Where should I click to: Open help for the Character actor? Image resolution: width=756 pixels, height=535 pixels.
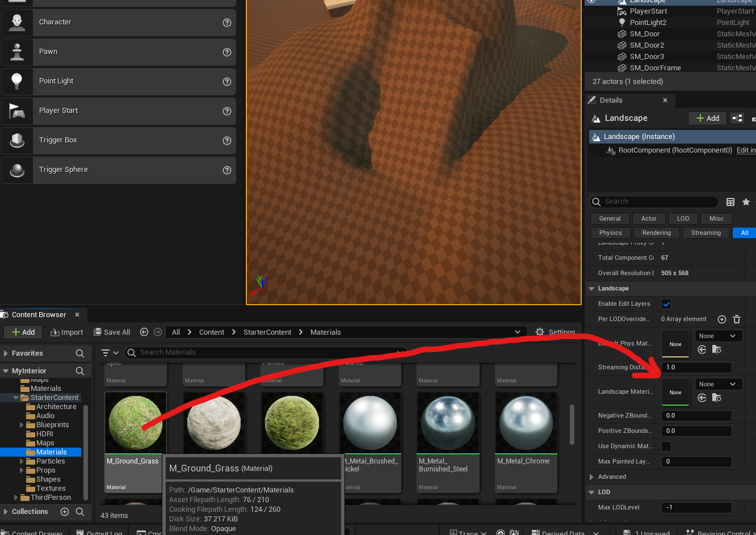coord(227,23)
